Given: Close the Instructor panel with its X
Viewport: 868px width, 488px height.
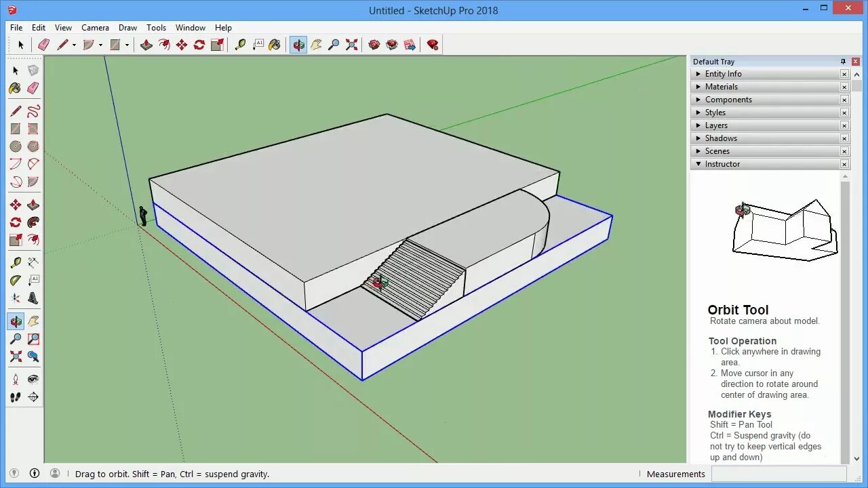Looking at the screenshot, I should click(844, 164).
